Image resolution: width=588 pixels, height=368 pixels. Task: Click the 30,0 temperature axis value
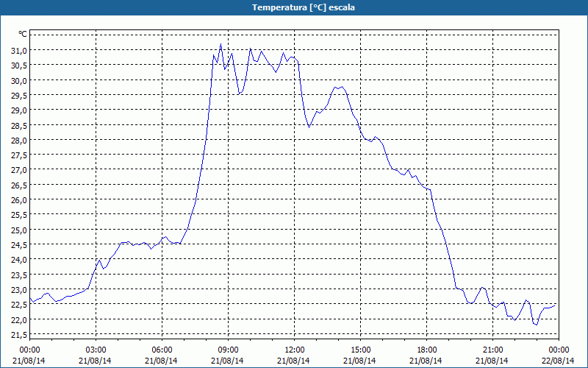20,80
